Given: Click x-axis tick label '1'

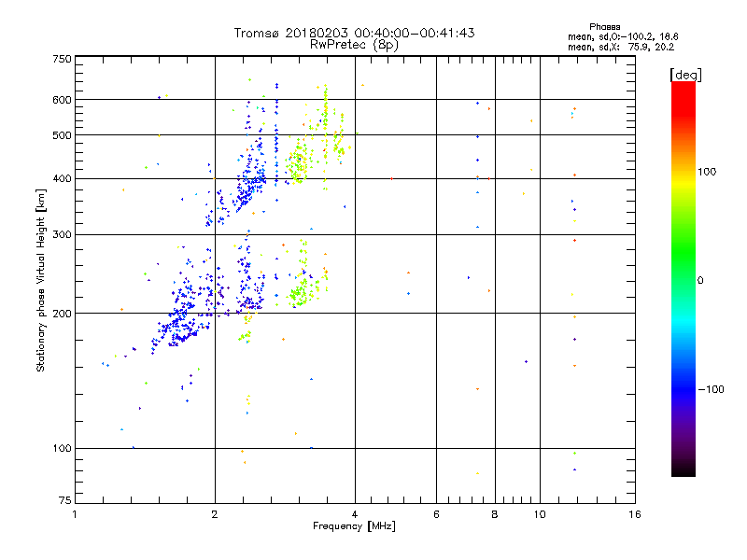Looking at the screenshot, I should (75, 514).
